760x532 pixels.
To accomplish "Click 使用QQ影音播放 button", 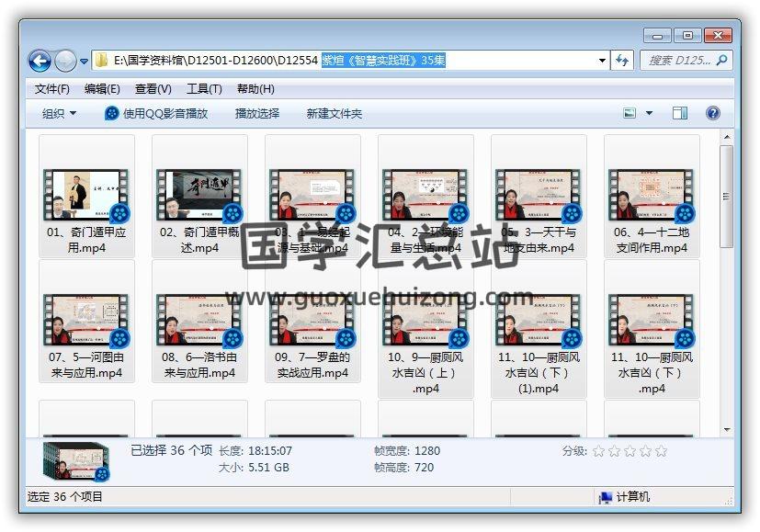I will 156,114.
